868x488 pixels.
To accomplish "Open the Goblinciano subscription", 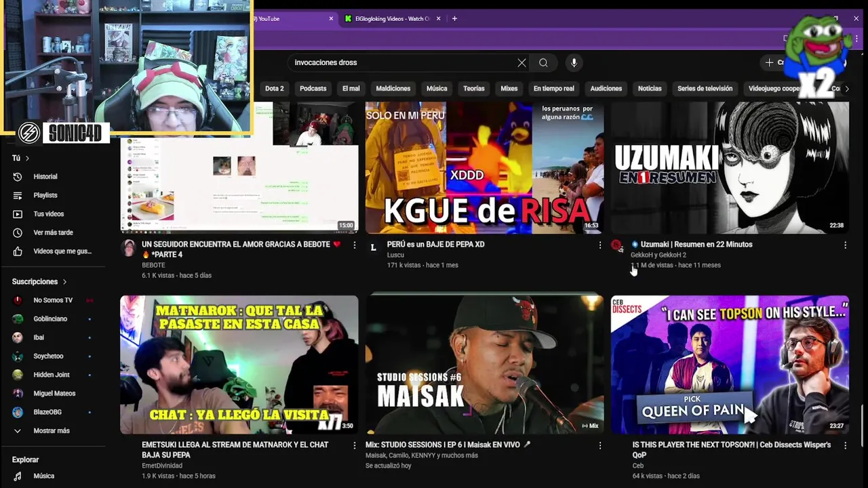I will click(x=50, y=319).
